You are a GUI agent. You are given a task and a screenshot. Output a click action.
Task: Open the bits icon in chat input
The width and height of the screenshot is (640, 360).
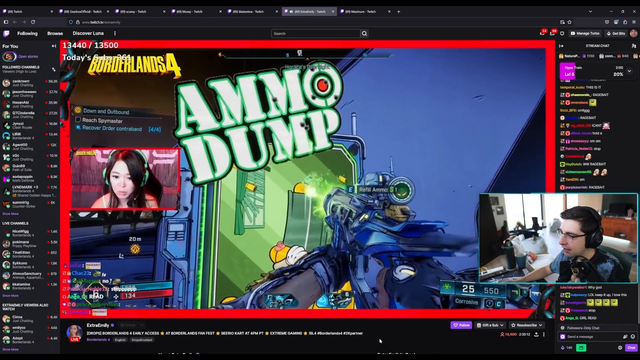pyautogui.click(x=625, y=337)
